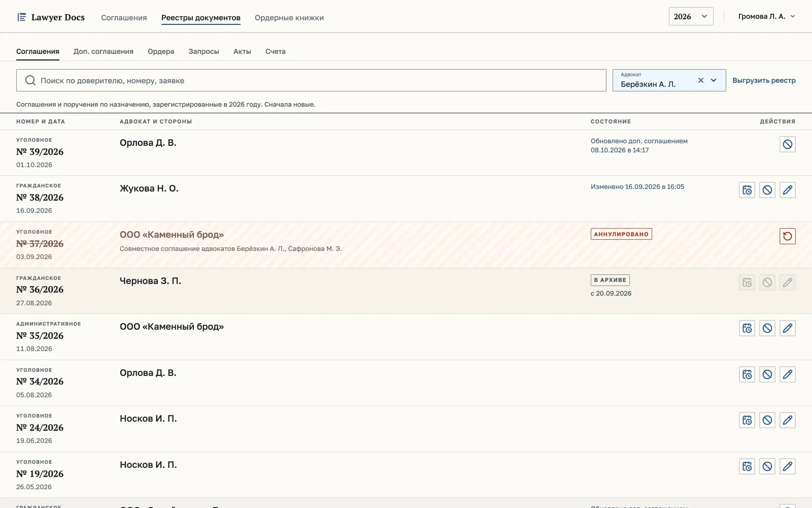Restore the annulled agreement № 37/2026
Image resolution: width=812 pixels, height=508 pixels.
[x=788, y=236]
